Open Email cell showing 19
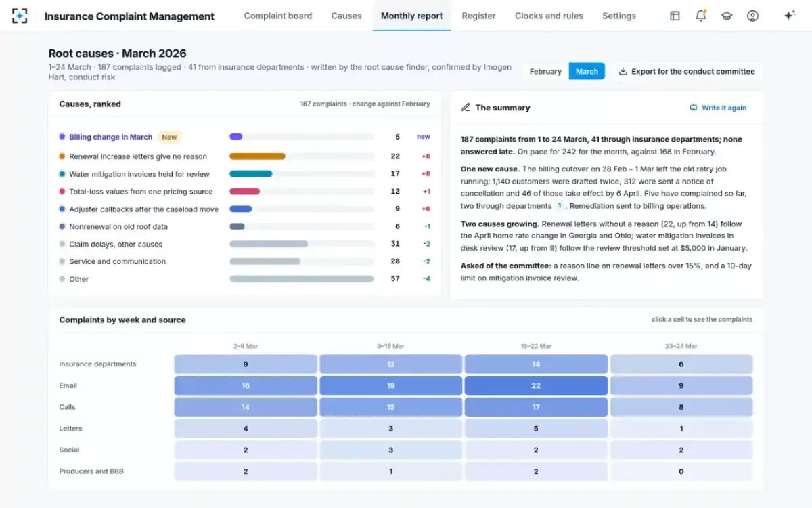This screenshot has width=812, height=508. pos(390,386)
